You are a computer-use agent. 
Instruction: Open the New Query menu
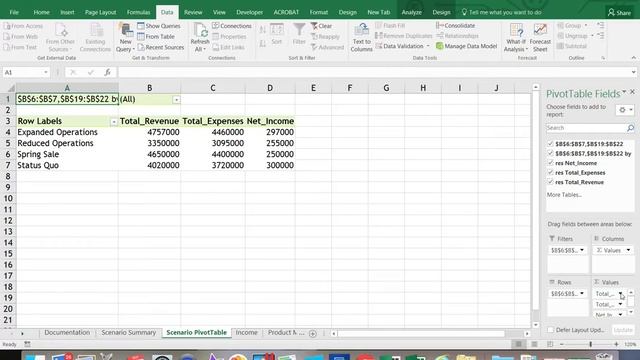pyautogui.click(x=125, y=37)
